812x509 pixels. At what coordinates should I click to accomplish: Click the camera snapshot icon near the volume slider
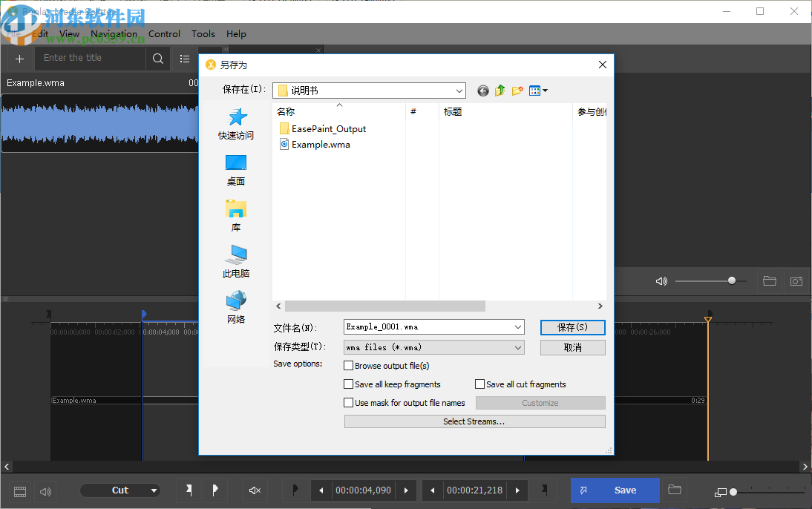tap(796, 280)
